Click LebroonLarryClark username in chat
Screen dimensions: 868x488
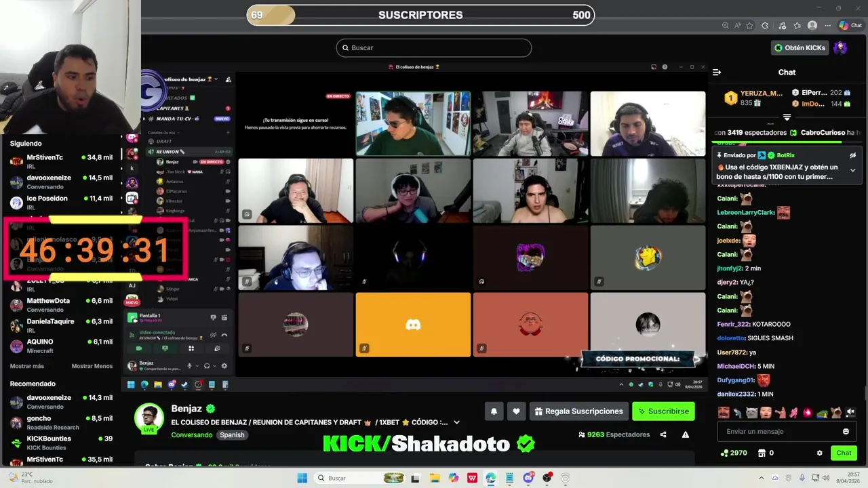746,212
